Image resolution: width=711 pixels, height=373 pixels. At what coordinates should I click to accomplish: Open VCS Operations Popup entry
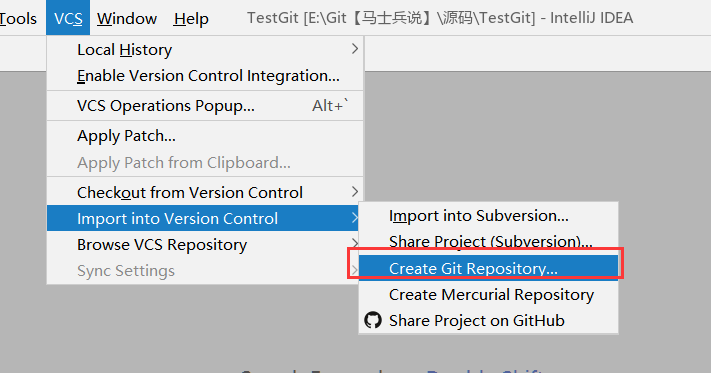pyautogui.click(x=205, y=106)
